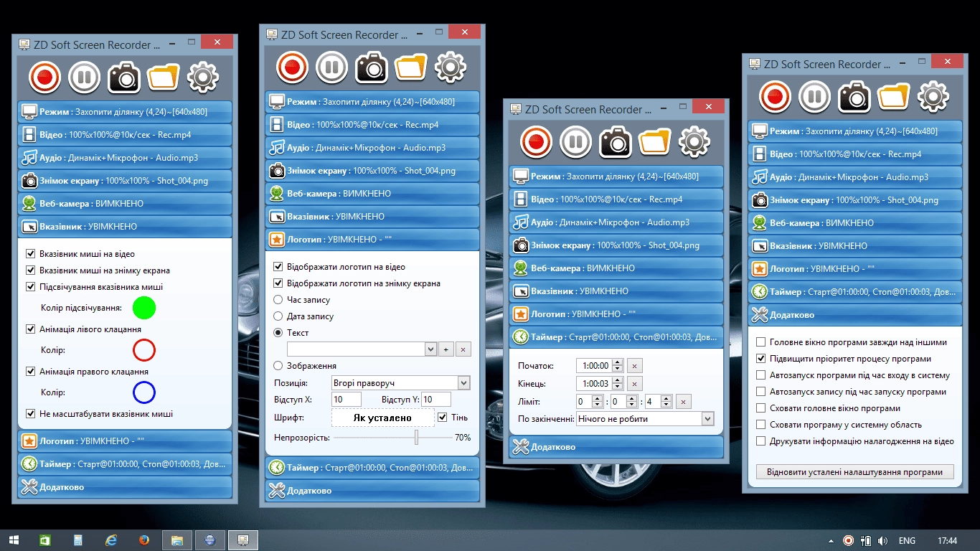Select 'Час запису' radio option
The height and width of the screenshot is (551, 980).
coord(278,300)
